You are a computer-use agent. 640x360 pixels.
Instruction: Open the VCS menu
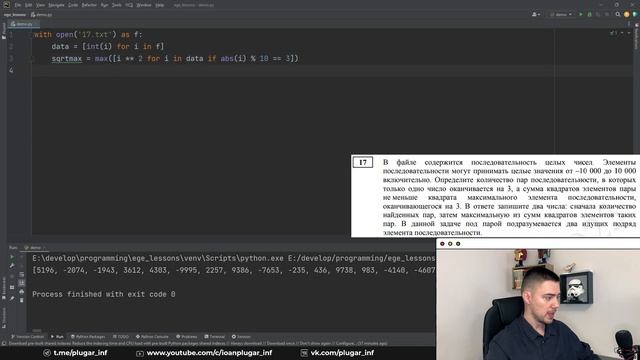(x=129, y=5)
